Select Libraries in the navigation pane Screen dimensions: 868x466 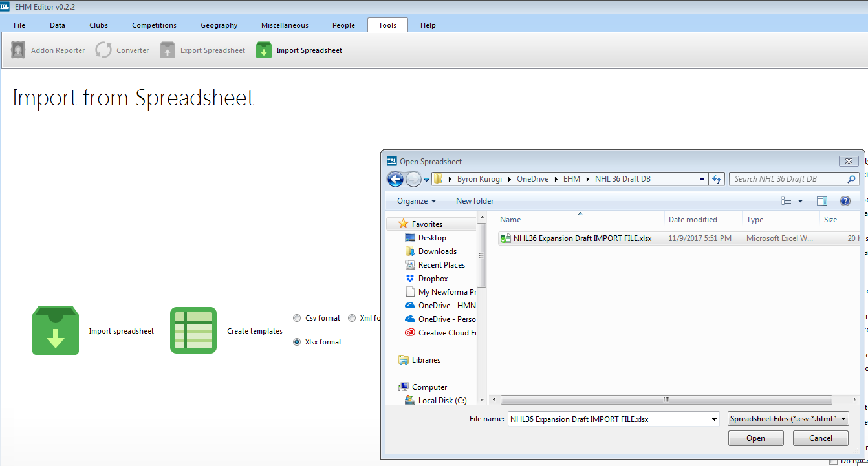pyautogui.click(x=426, y=360)
